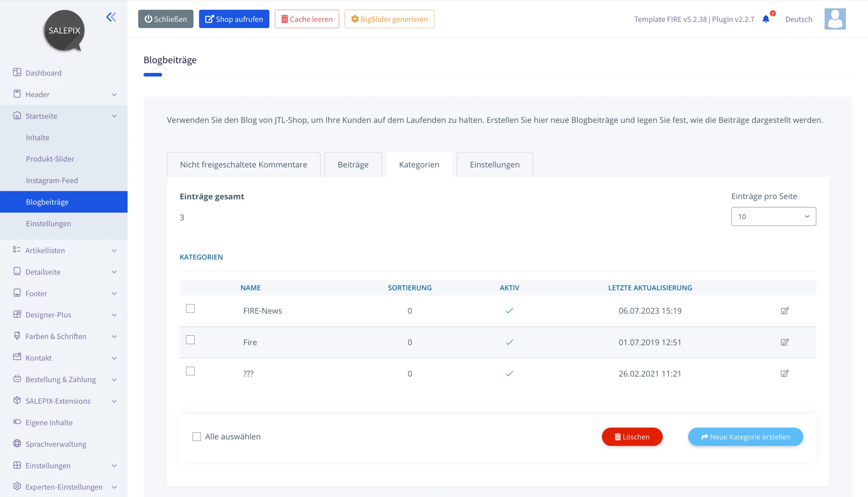Image resolution: width=868 pixels, height=497 pixels.
Task: Click Neue Kategorie erstellen
Action: pyautogui.click(x=745, y=437)
